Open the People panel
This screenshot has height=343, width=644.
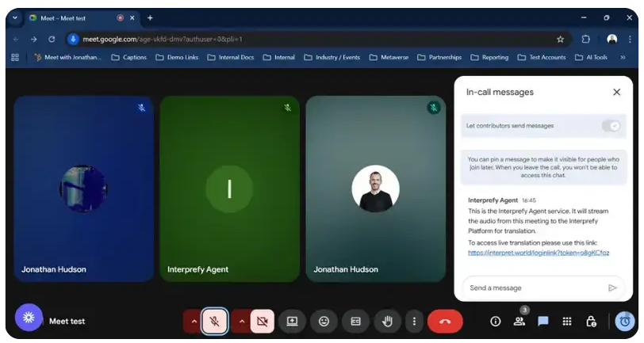click(x=519, y=322)
